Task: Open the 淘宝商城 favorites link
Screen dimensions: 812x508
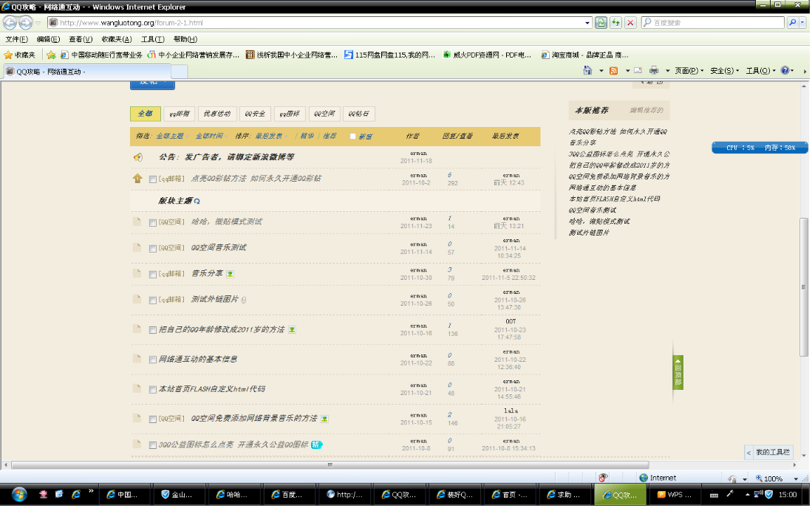Action: 584,55
